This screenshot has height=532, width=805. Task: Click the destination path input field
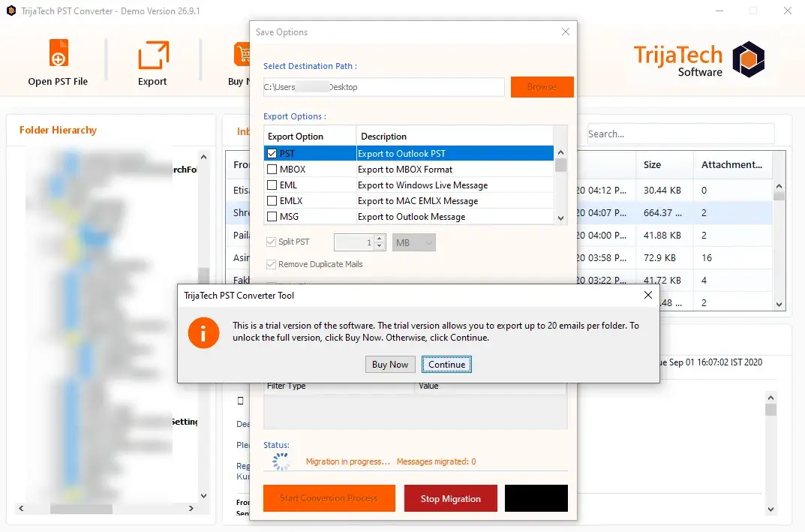pyautogui.click(x=383, y=87)
